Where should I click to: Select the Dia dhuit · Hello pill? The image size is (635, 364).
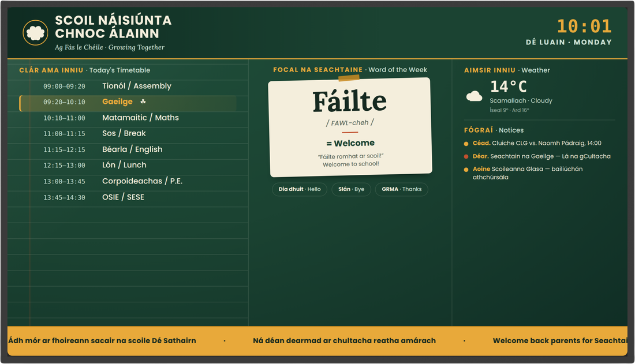(300, 189)
